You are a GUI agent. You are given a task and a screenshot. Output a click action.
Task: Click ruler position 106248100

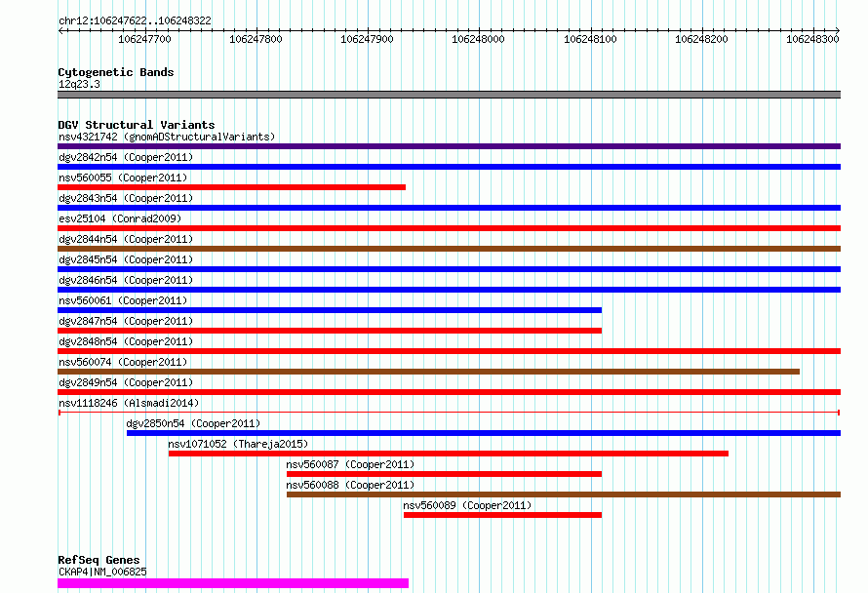pos(590,39)
